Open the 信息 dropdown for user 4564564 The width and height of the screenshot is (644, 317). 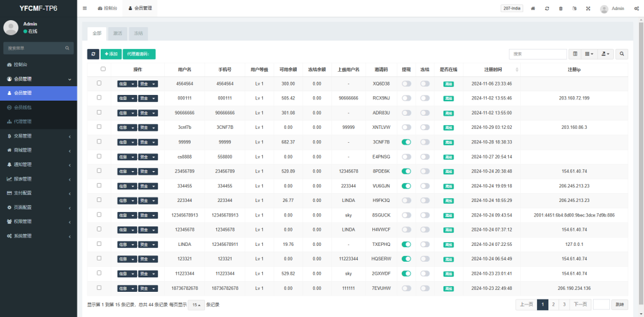pos(126,84)
